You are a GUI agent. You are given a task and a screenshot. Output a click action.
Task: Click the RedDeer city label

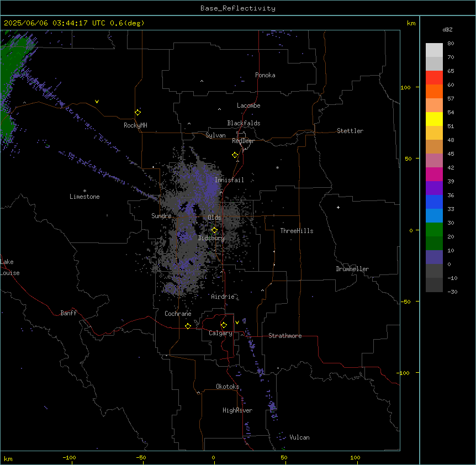[243, 141]
